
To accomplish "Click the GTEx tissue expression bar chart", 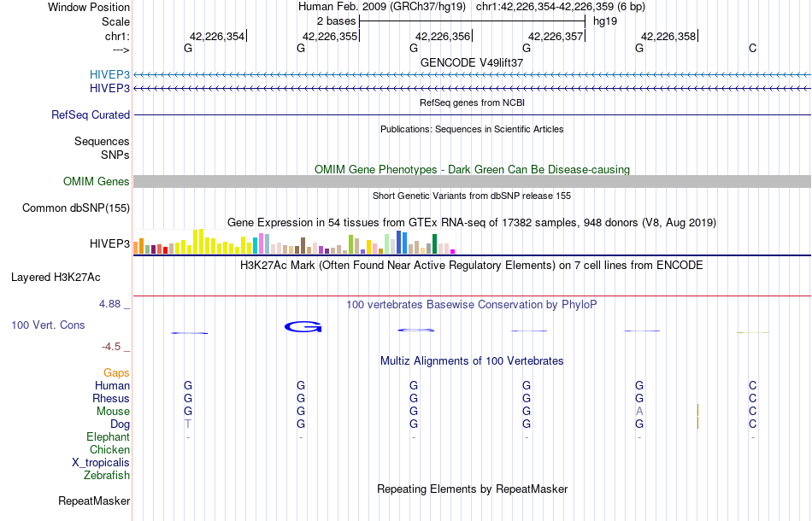I will (294, 242).
